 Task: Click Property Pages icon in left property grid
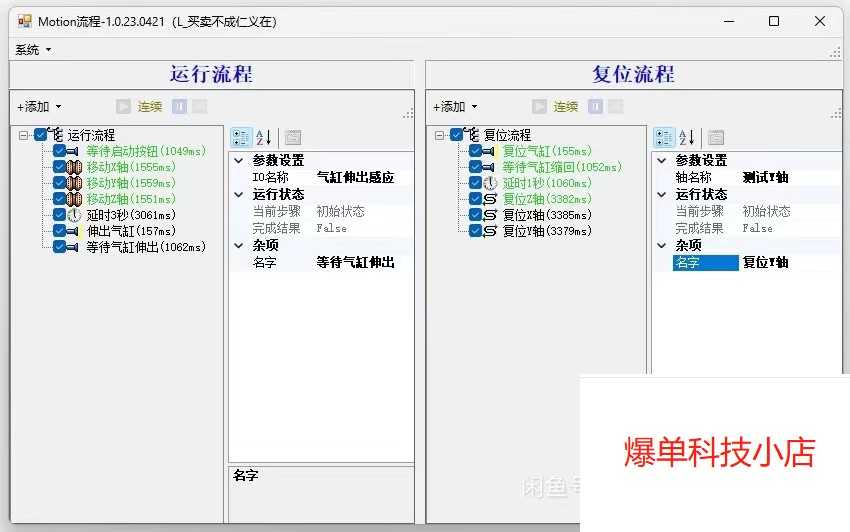coord(293,137)
